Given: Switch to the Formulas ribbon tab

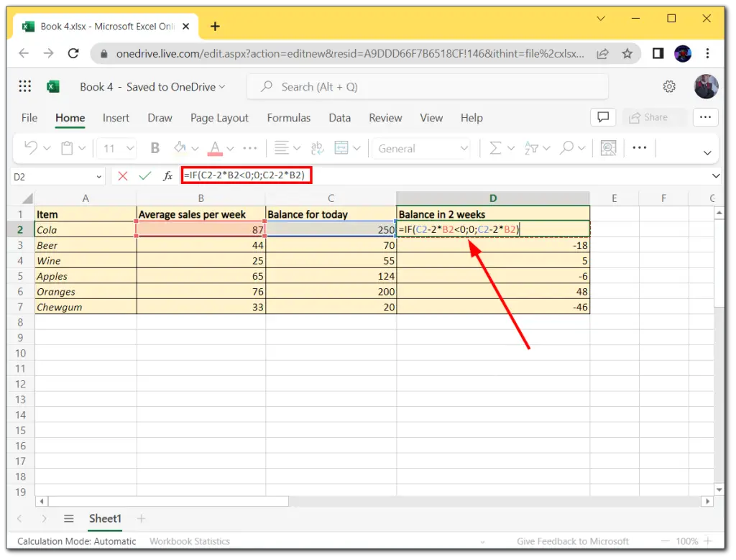Looking at the screenshot, I should (x=288, y=118).
